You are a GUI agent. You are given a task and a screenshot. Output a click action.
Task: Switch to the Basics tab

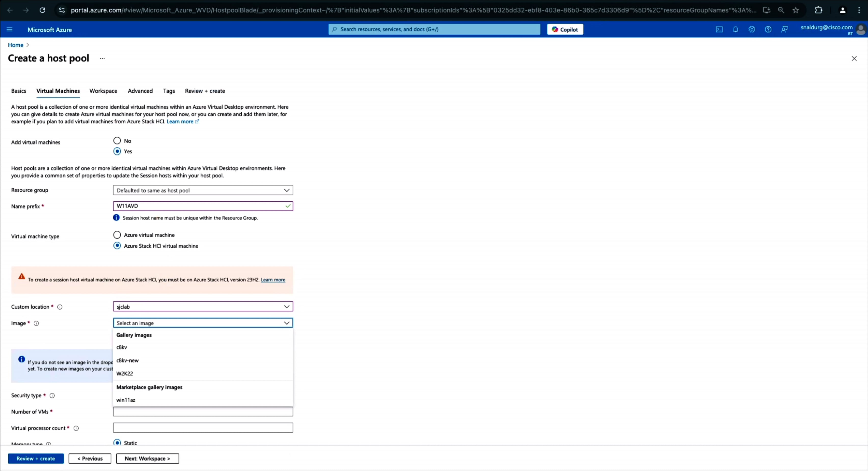tap(19, 91)
